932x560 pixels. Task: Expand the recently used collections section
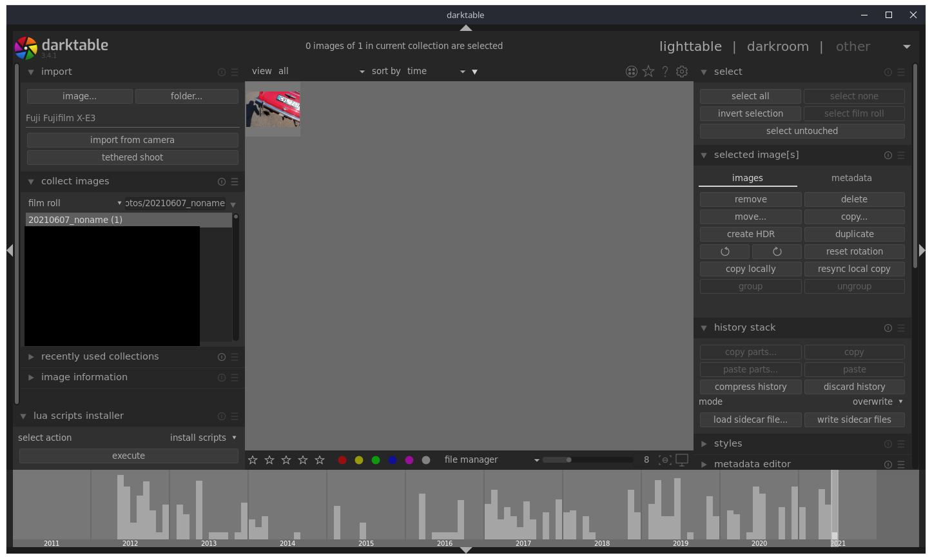(x=100, y=356)
